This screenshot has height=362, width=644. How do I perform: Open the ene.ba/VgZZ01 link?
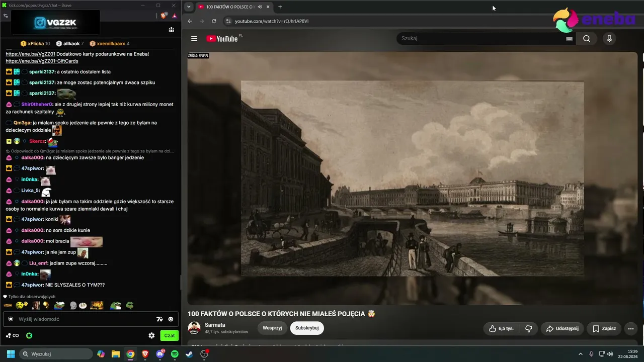click(x=30, y=54)
